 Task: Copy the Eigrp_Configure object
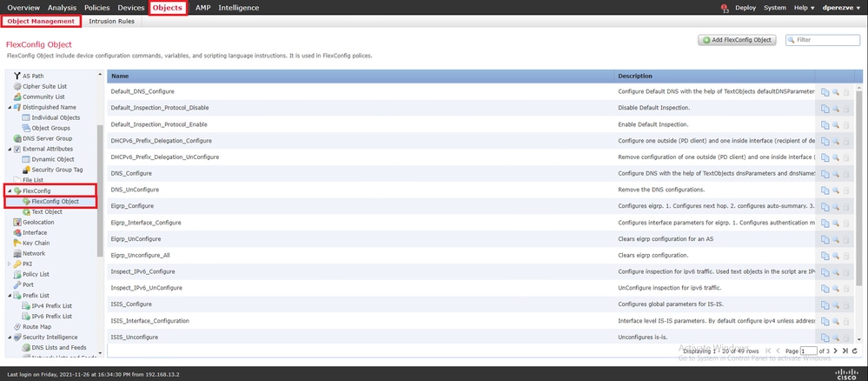[825, 207]
